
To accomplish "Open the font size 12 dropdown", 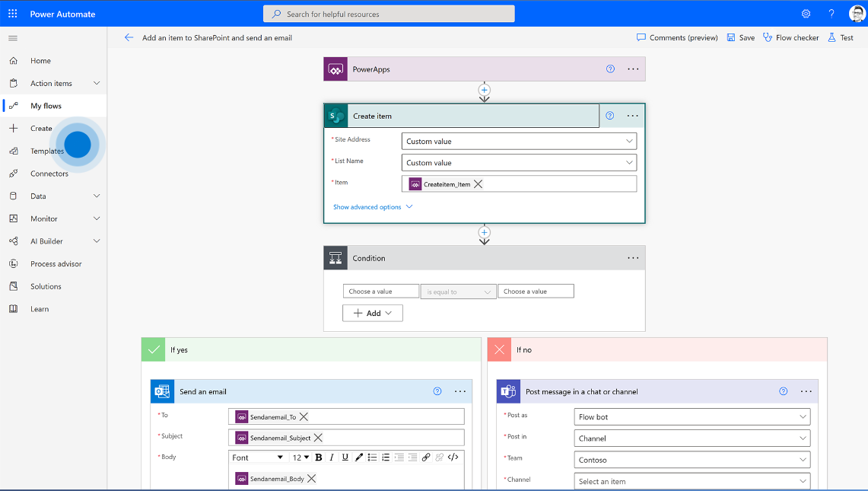I will point(300,458).
